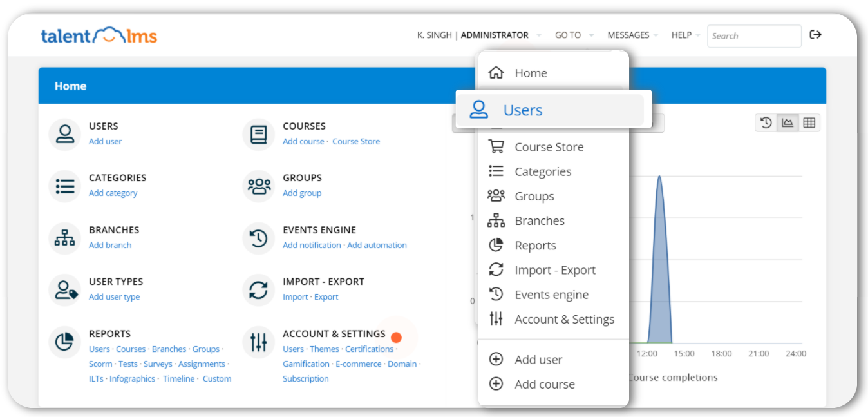Open the GO TO dropdown

(574, 35)
